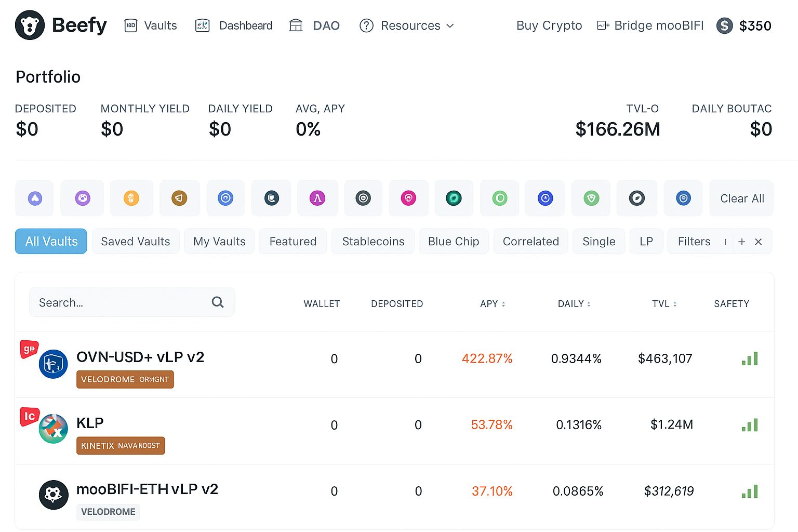The image size is (798, 532).
Task: Click the Beefy cow logo
Action: pyautogui.click(x=30, y=25)
